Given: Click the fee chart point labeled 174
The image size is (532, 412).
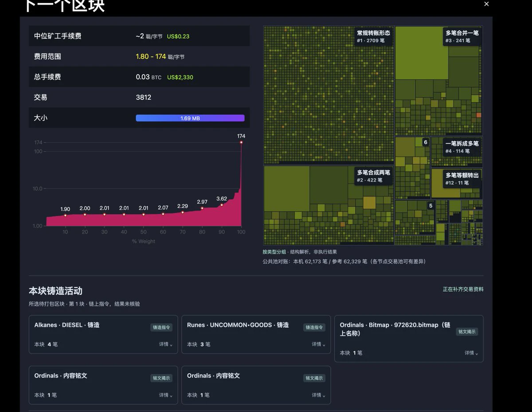Looking at the screenshot, I should [x=241, y=142].
